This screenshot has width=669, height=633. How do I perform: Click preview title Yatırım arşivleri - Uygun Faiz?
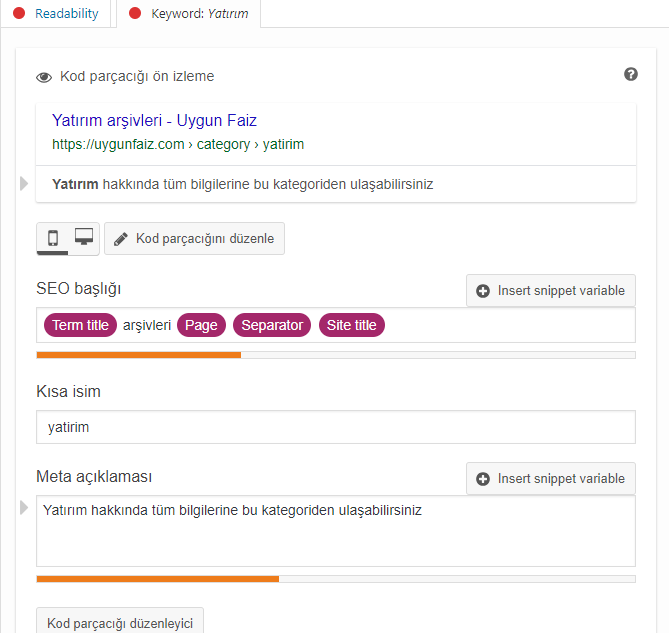click(154, 120)
